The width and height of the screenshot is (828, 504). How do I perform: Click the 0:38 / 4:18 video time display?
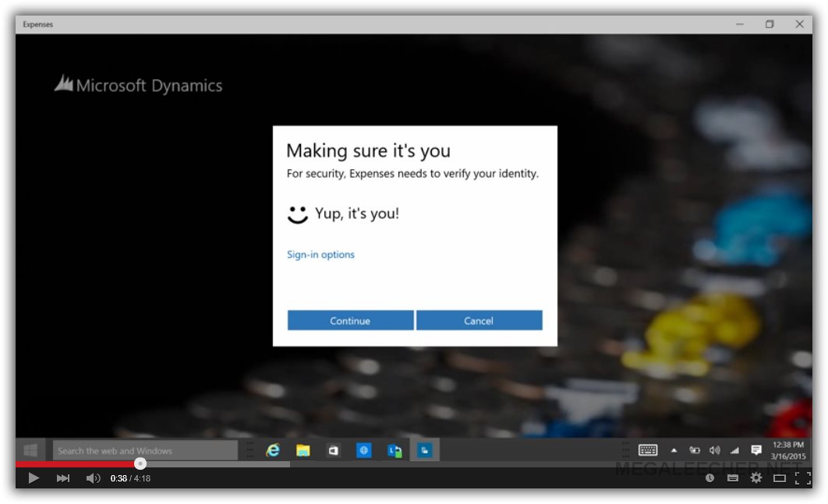point(130,478)
